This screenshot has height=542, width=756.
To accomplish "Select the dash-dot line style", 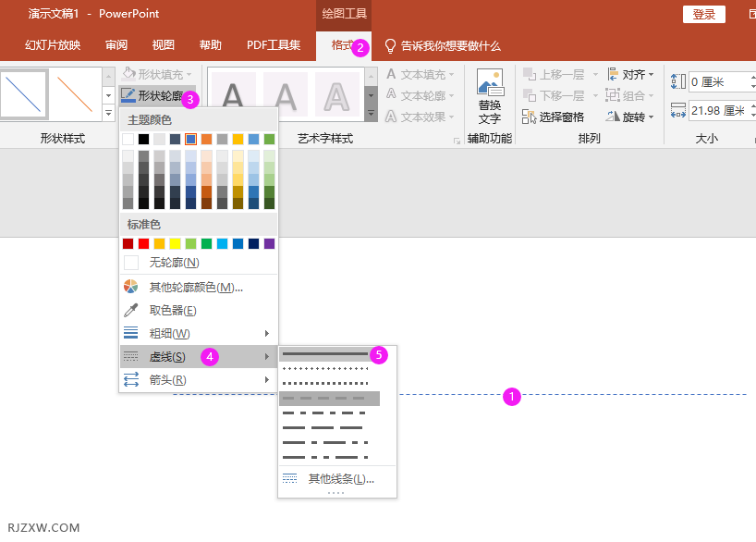I will 329,413.
